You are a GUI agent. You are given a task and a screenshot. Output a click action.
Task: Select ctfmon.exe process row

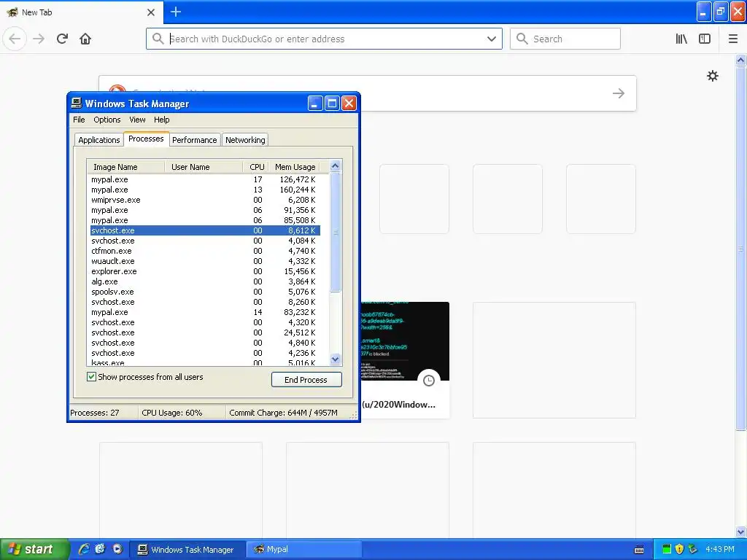pyautogui.click(x=205, y=251)
